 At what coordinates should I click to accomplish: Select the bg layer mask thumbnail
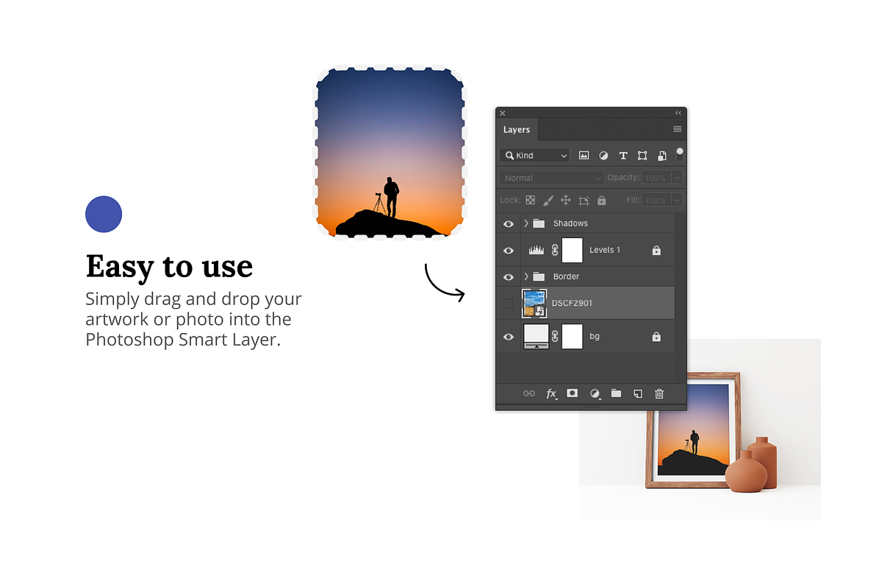(573, 337)
